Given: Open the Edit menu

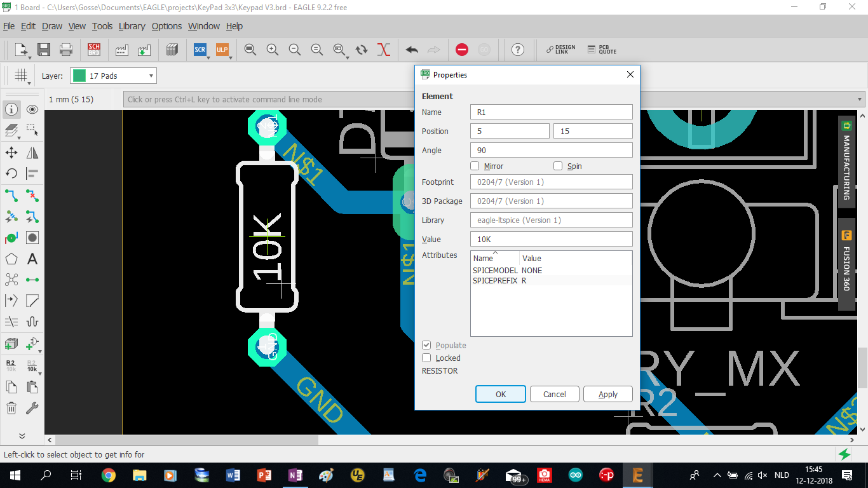Looking at the screenshot, I should point(28,26).
